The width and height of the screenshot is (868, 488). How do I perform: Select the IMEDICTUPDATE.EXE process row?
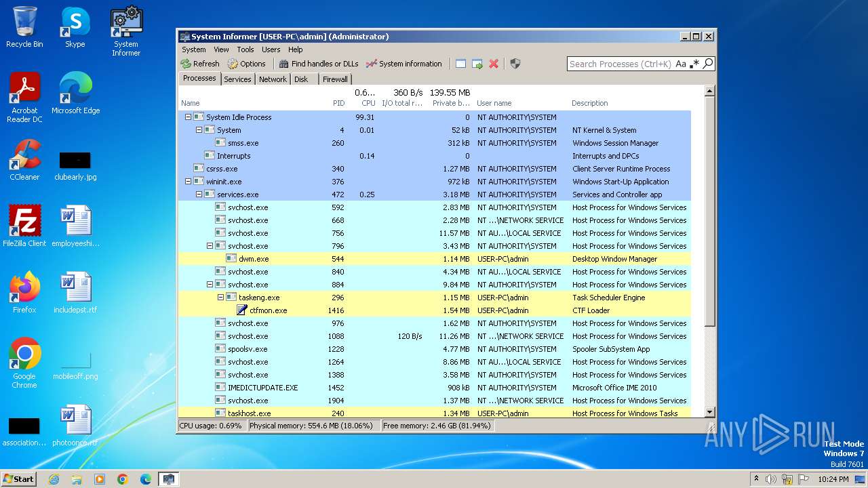[x=434, y=388]
